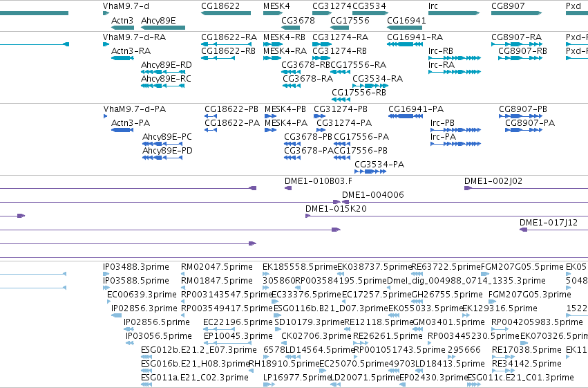The image size is (588, 388).
Task: Select the Irc gene arrow
Action: point(454,13)
